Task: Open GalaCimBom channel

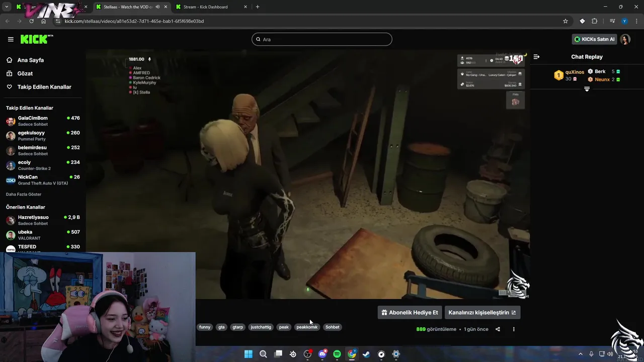Action: [43, 121]
